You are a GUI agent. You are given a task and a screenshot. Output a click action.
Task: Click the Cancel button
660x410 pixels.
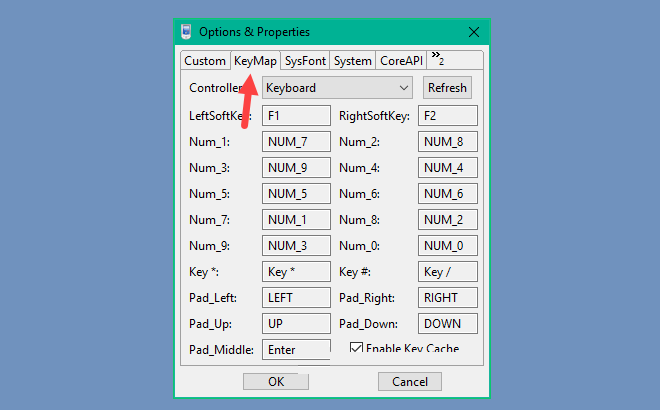[x=410, y=381]
